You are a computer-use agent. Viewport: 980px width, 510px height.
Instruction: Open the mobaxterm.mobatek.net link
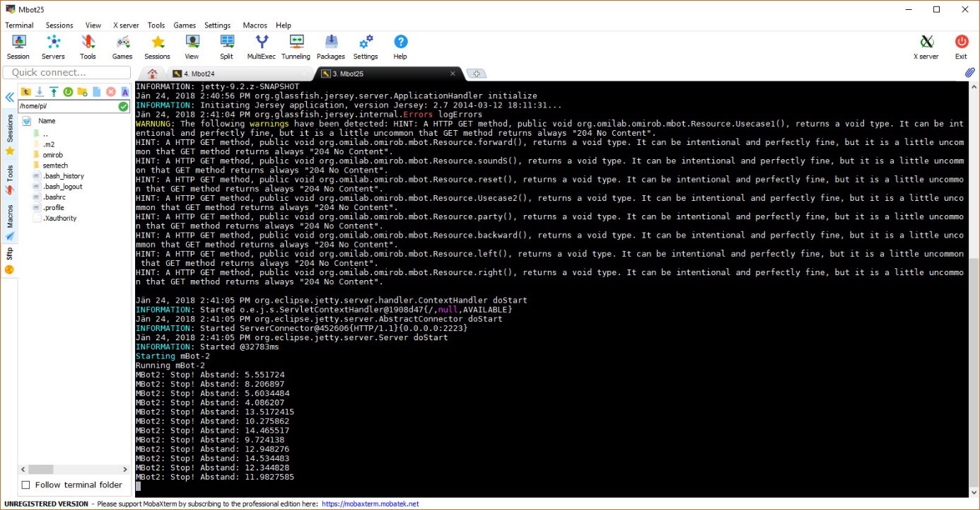click(370, 504)
